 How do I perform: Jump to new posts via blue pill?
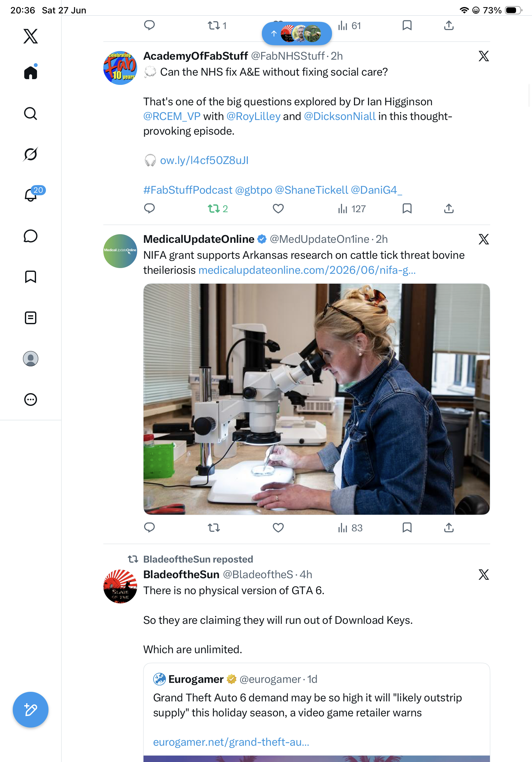tap(297, 33)
